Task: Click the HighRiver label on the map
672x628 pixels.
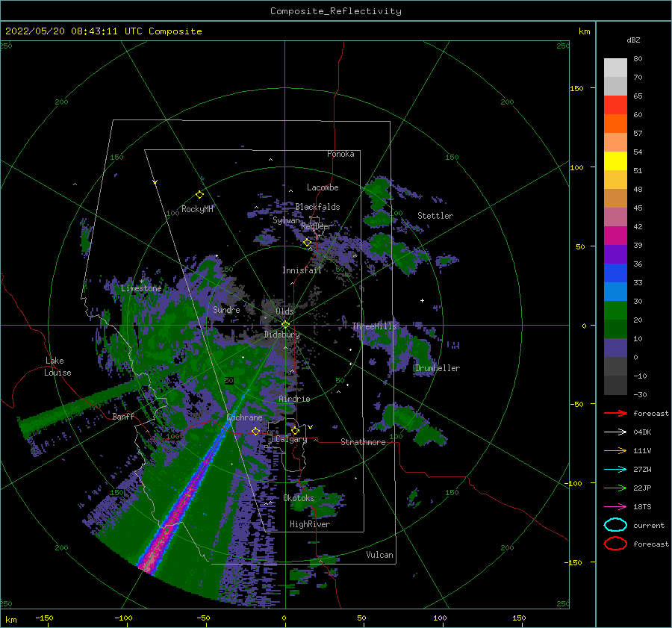Action: 309,524
